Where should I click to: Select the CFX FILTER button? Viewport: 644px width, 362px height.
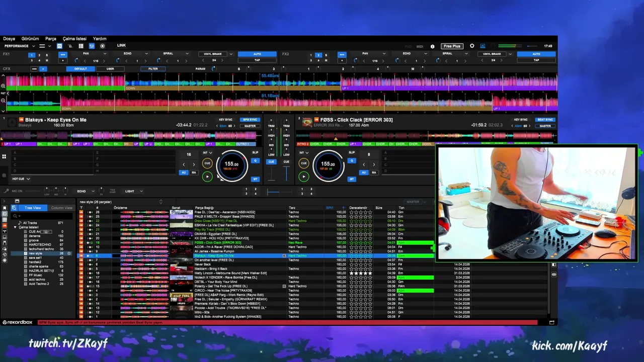click(x=153, y=69)
